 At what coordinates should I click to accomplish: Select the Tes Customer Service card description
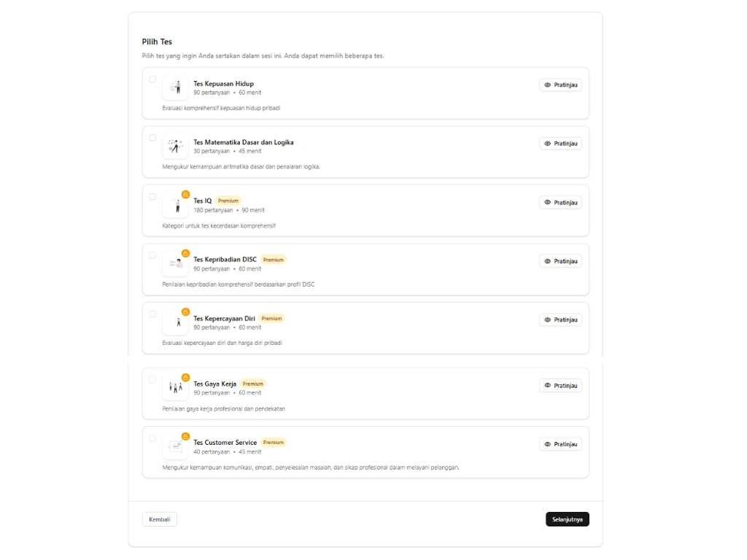click(x=311, y=467)
